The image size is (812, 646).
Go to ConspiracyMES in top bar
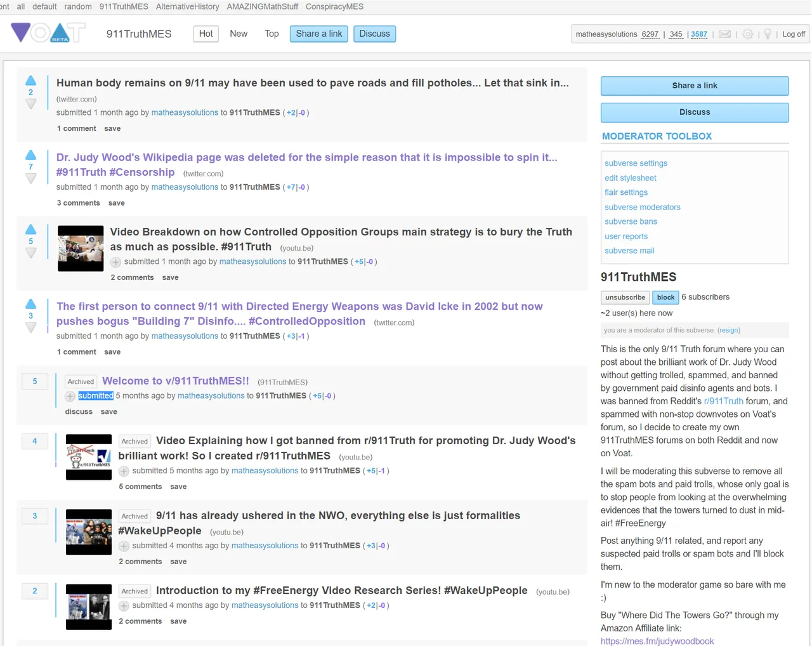point(334,6)
